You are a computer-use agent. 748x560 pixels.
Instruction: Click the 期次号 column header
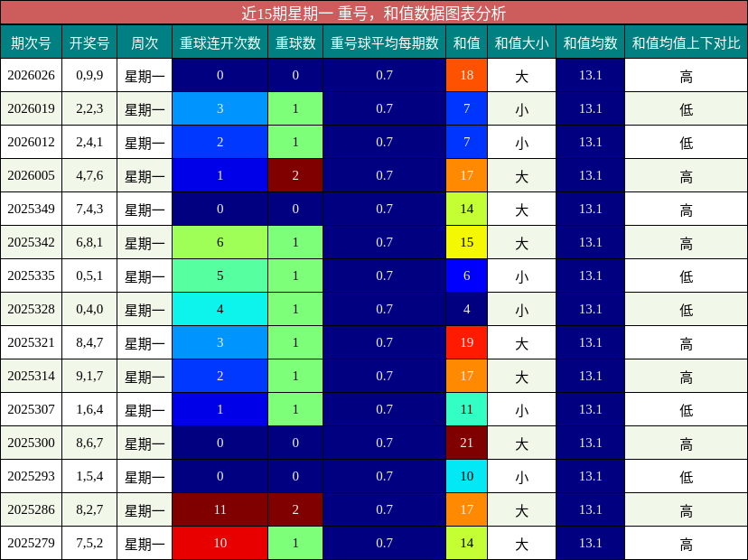point(30,41)
